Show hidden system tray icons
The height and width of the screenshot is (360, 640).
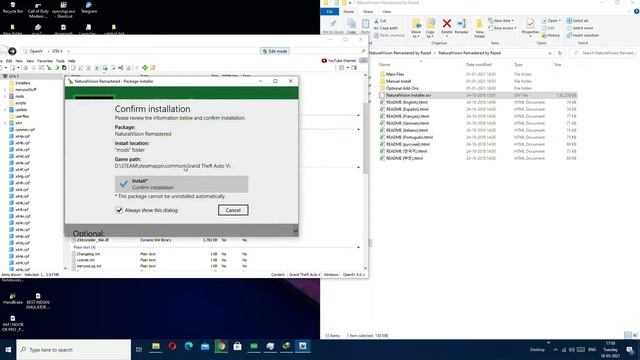tap(555, 350)
